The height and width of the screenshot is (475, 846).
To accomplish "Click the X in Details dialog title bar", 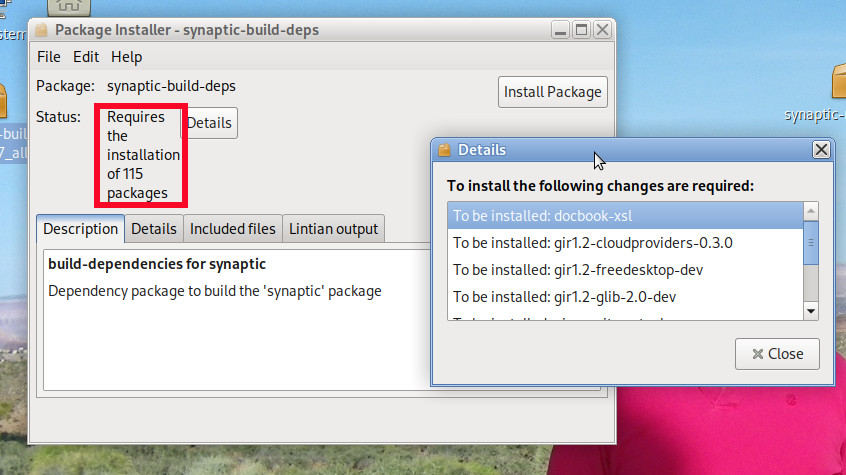I will (821, 150).
